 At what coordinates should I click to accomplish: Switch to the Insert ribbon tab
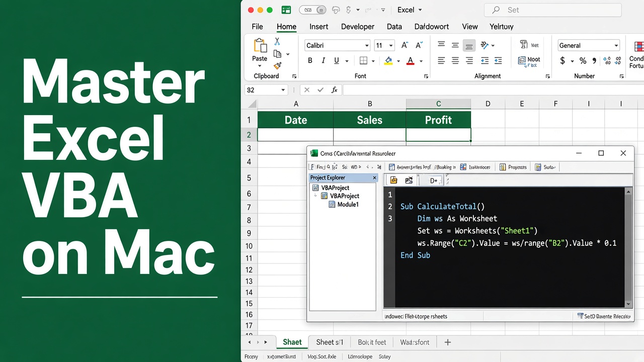pyautogui.click(x=319, y=27)
